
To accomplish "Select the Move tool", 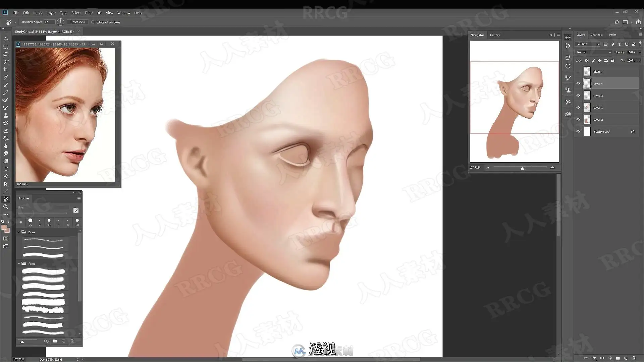I will 6,39.
